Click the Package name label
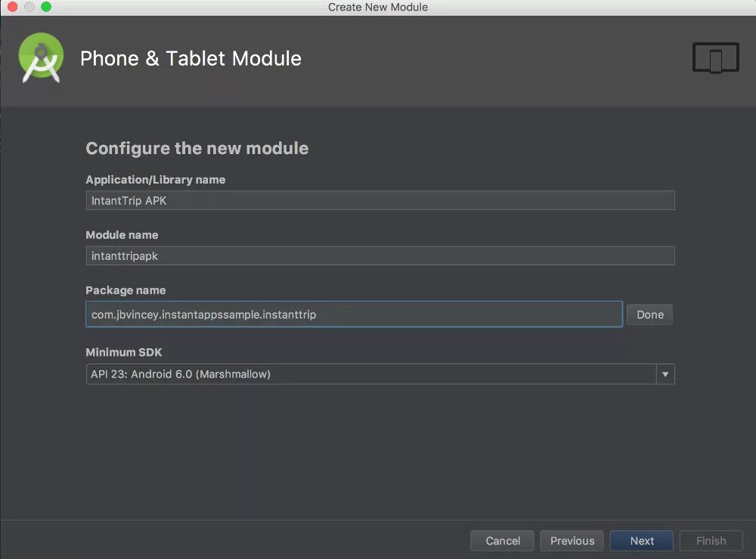756x559 pixels. point(125,290)
